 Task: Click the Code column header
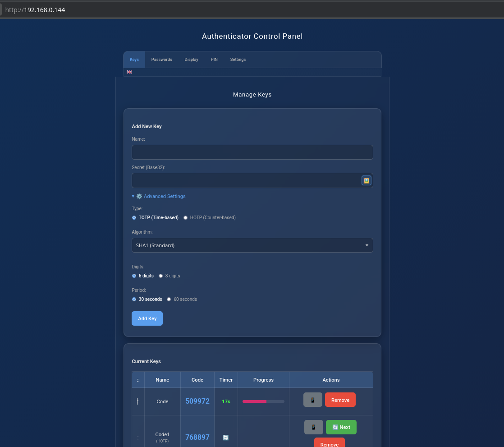tap(197, 380)
